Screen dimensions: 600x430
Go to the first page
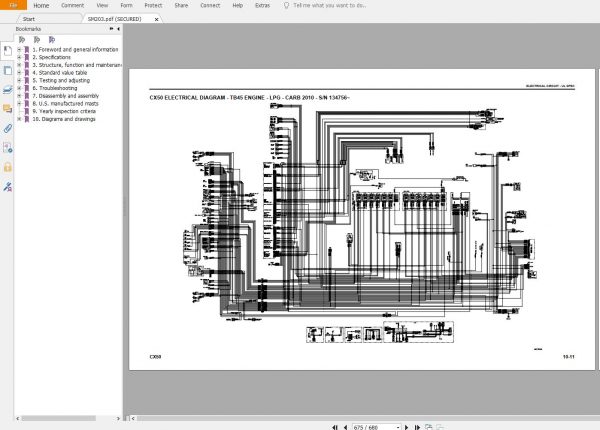tap(335, 427)
